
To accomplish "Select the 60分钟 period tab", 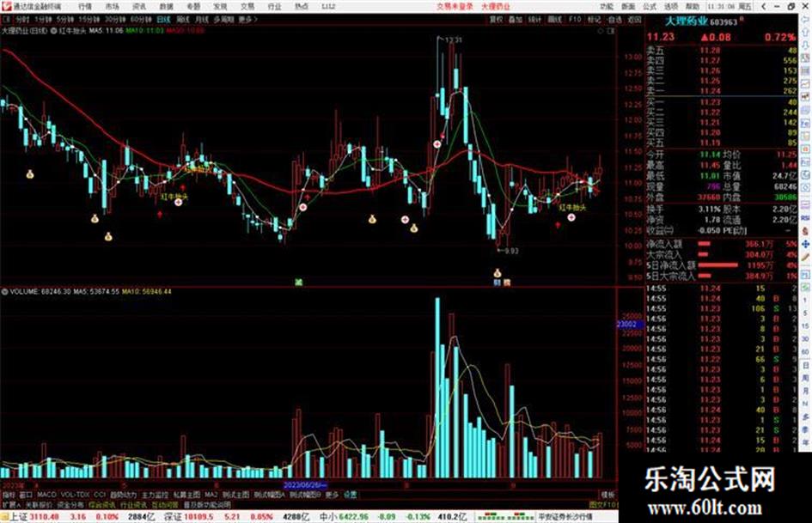I will pos(141,19).
